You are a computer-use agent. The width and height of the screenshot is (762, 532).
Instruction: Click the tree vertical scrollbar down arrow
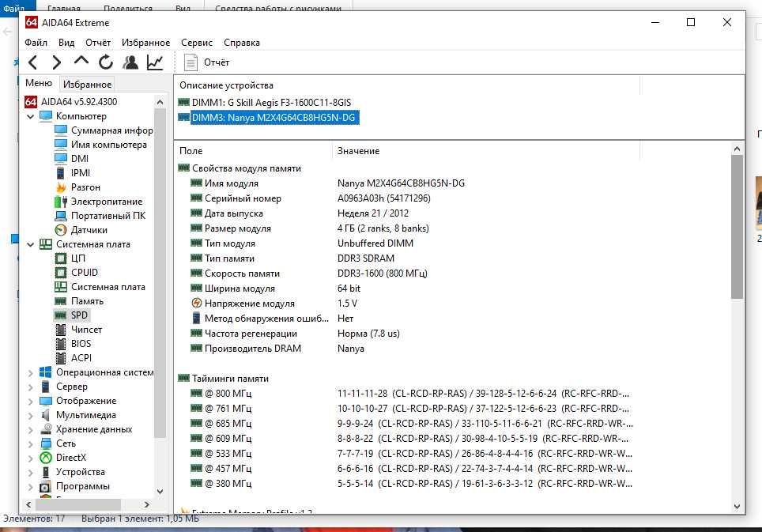point(160,492)
